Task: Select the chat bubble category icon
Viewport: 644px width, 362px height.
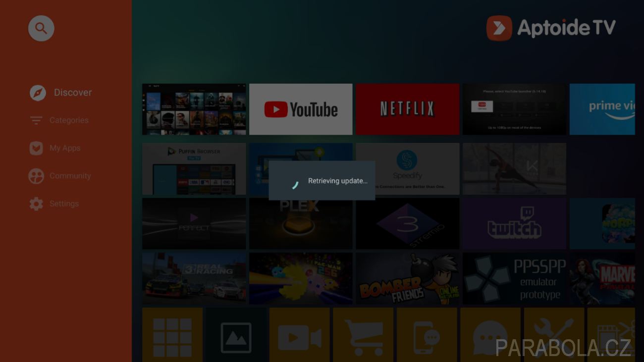Action: 490,335
